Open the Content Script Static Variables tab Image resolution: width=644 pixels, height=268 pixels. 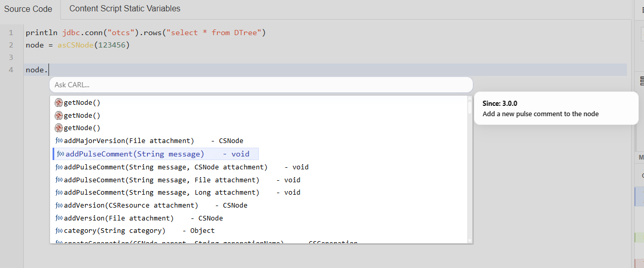click(x=125, y=9)
